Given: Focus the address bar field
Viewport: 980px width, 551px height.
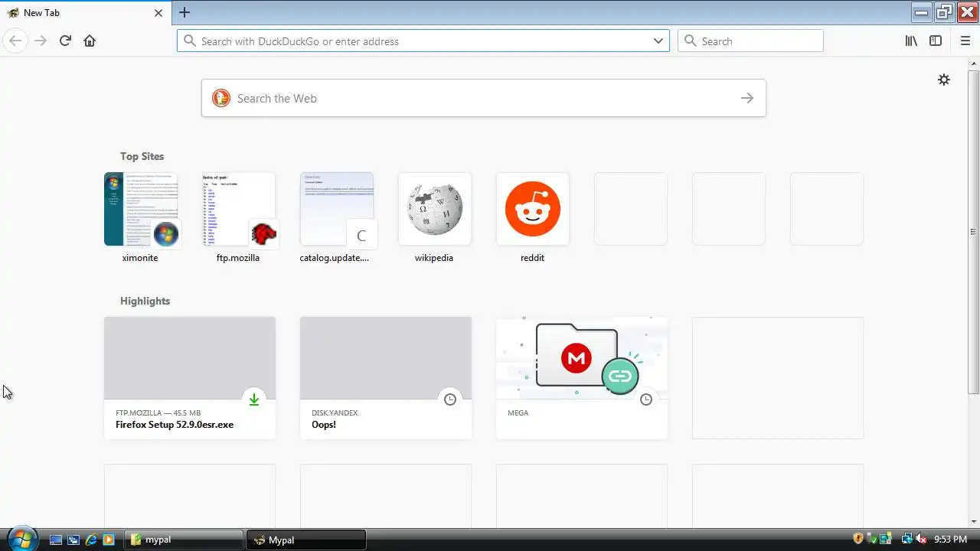Looking at the screenshot, I should click(x=423, y=41).
